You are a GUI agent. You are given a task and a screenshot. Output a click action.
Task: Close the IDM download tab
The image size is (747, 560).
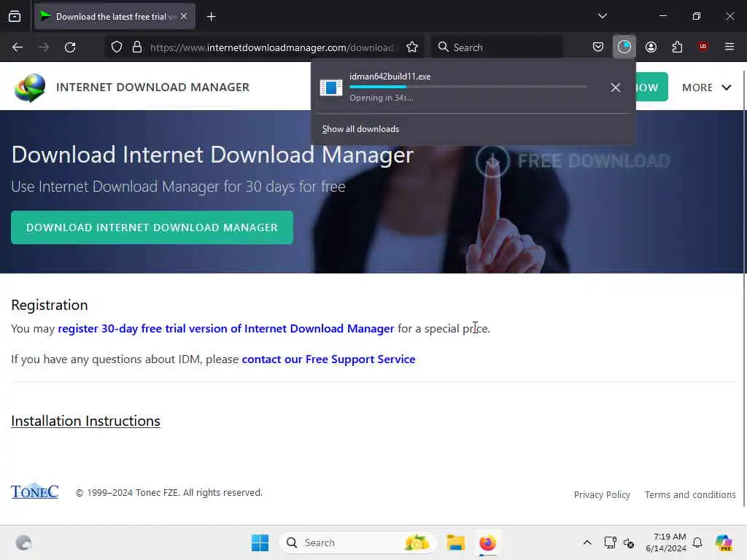pos(184,17)
